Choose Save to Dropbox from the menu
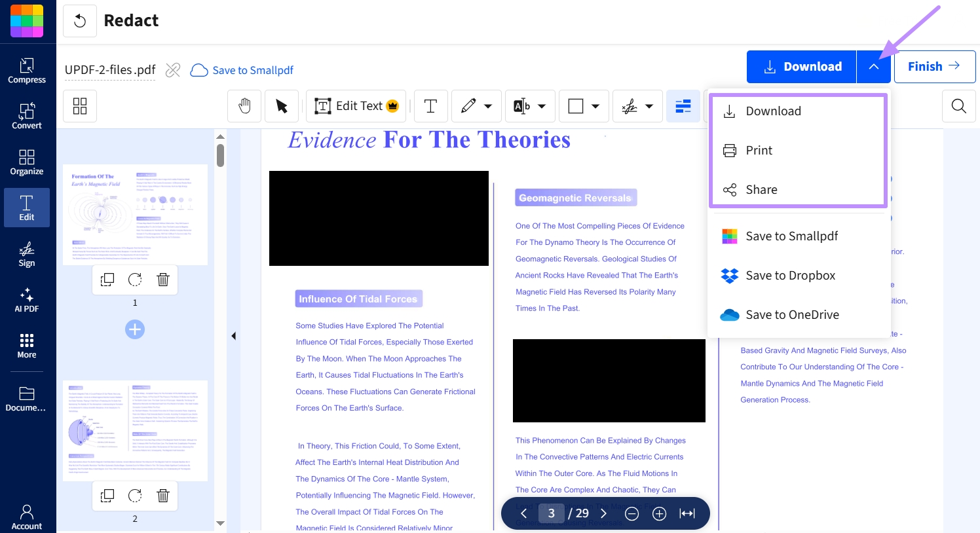 click(x=790, y=275)
